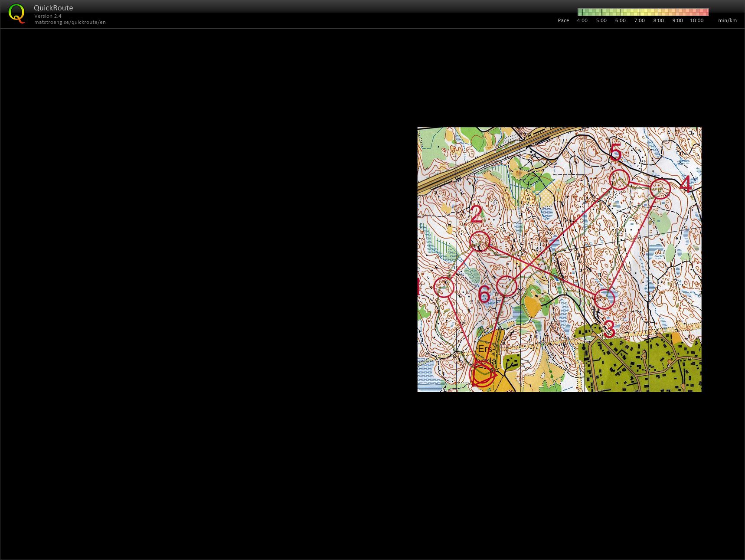This screenshot has height=560, width=745.
Task: Click the red end of pace color scale
Action: [x=703, y=12]
